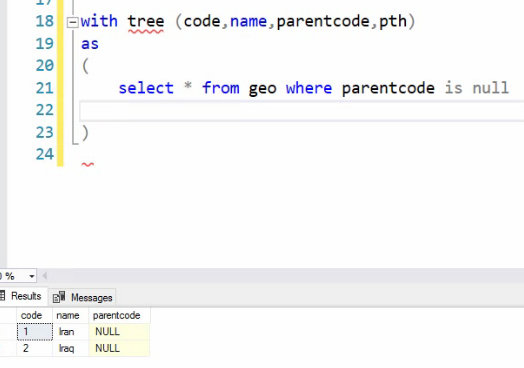This screenshot has width=524, height=368.
Task: Select the 'Iraq' name cell
Action: 71,348
